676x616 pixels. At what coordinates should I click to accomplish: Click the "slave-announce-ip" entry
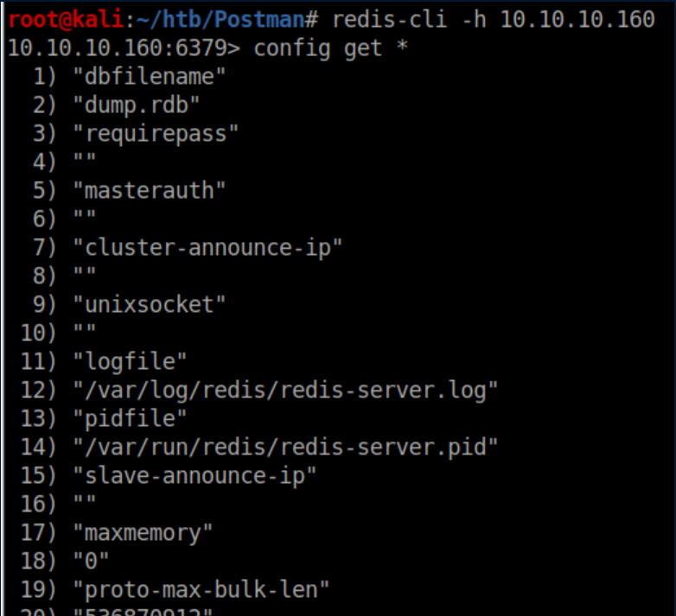click(195, 475)
